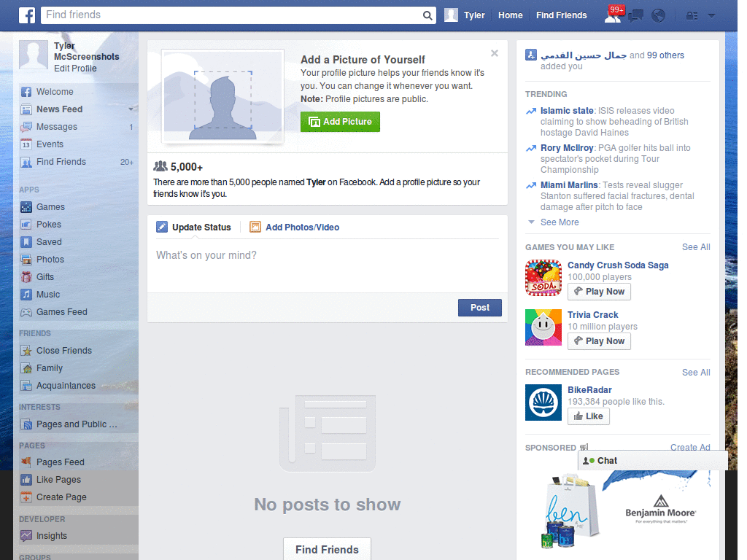
Task: Play Now for Trivia Crack
Action: (599, 341)
